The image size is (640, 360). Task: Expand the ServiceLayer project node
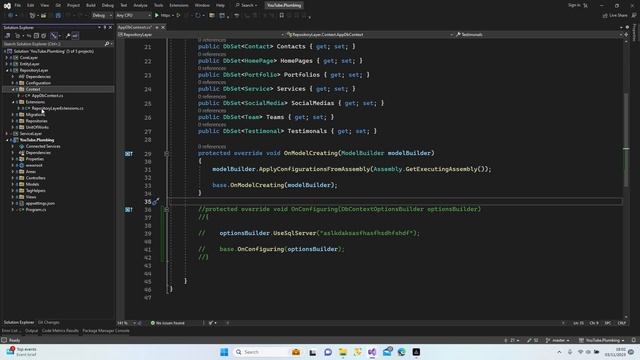point(7,133)
